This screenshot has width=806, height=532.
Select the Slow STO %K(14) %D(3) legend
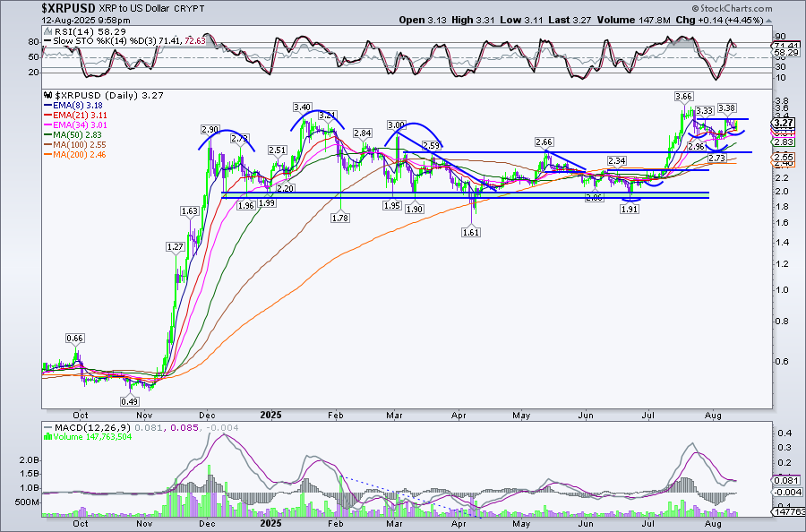[x=124, y=40]
